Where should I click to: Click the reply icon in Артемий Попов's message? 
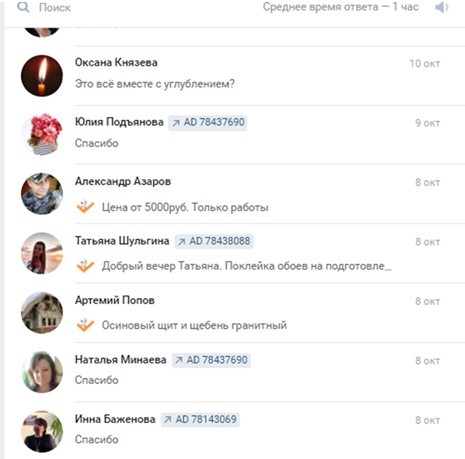pyautogui.click(x=85, y=325)
